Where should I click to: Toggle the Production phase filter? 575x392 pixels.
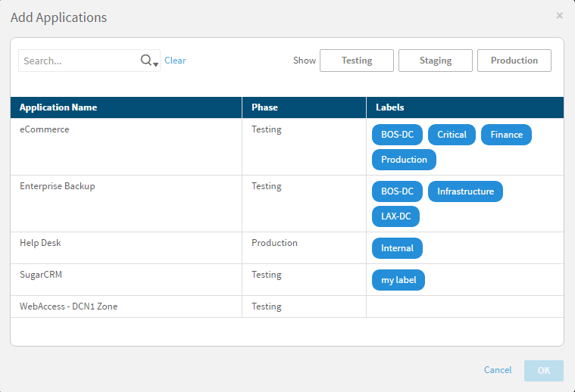coord(514,61)
